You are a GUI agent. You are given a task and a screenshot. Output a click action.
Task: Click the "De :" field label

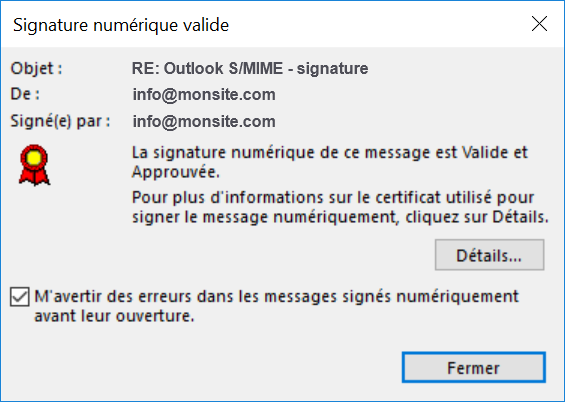pyautogui.click(x=25, y=94)
